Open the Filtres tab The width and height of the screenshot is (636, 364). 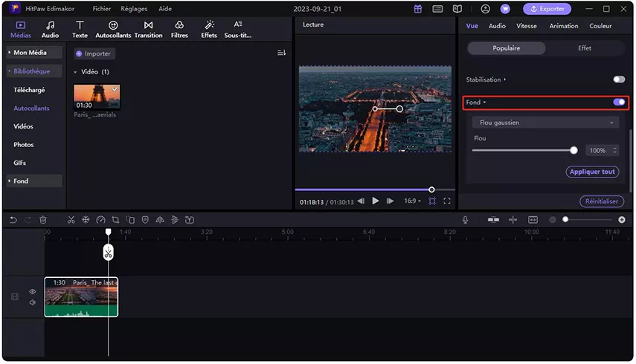[179, 30]
